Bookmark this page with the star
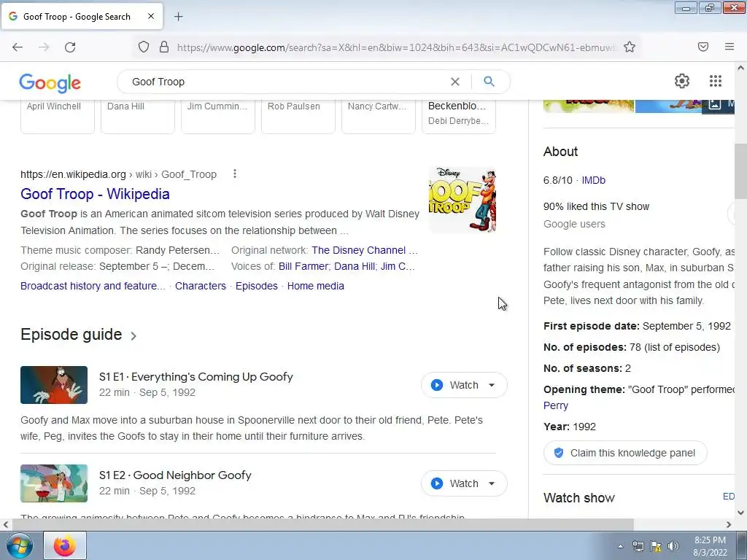 click(x=630, y=47)
